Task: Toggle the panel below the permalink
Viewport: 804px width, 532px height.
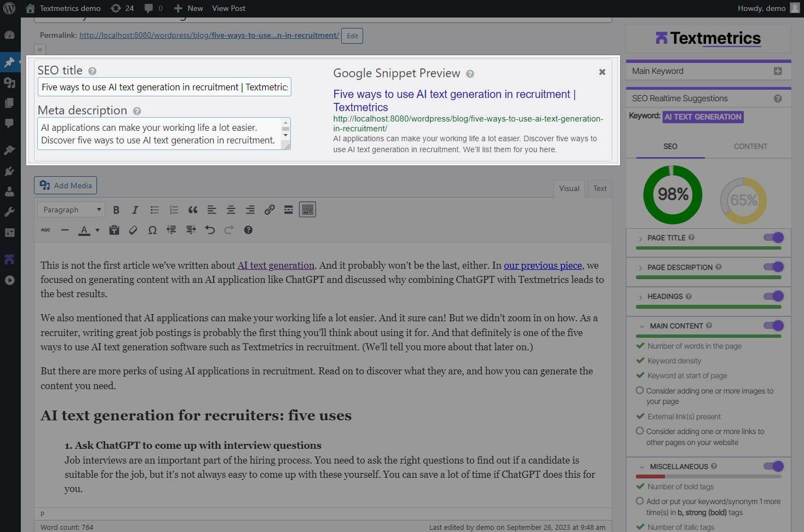Action: (x=39, y=49)
